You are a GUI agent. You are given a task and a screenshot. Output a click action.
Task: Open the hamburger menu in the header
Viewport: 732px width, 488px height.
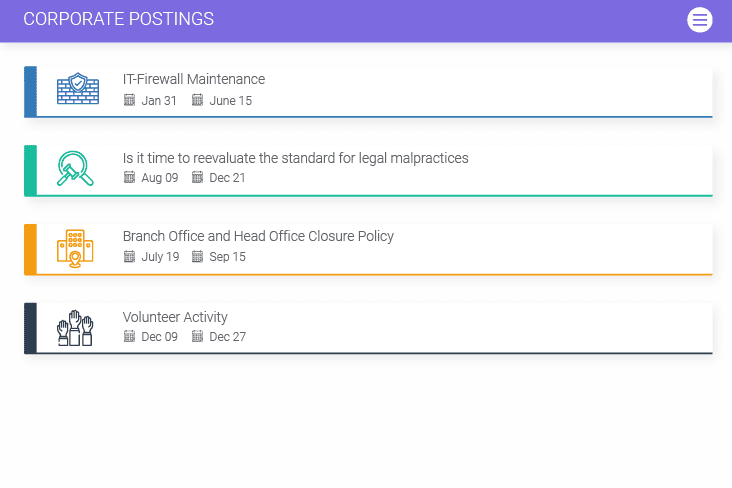tap(699, 20)
